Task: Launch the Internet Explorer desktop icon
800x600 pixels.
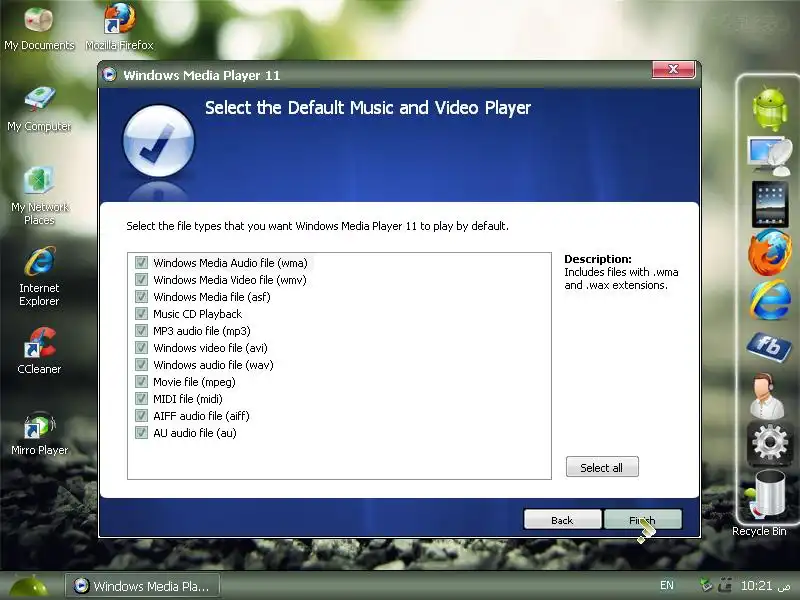Action: click(x=39, y=277)
